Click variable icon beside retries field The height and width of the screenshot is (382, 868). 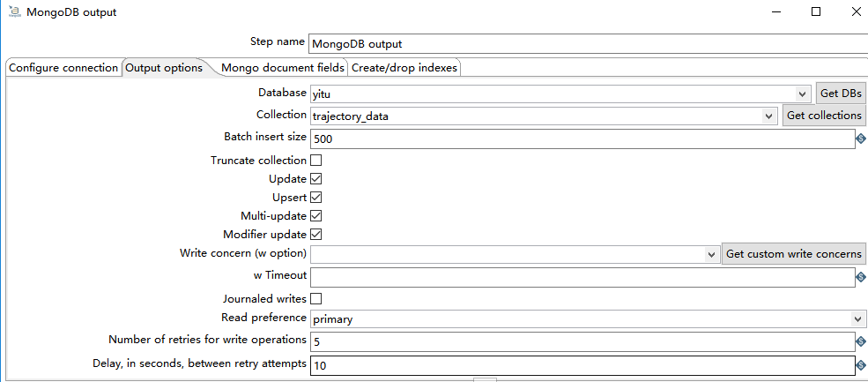861,341
